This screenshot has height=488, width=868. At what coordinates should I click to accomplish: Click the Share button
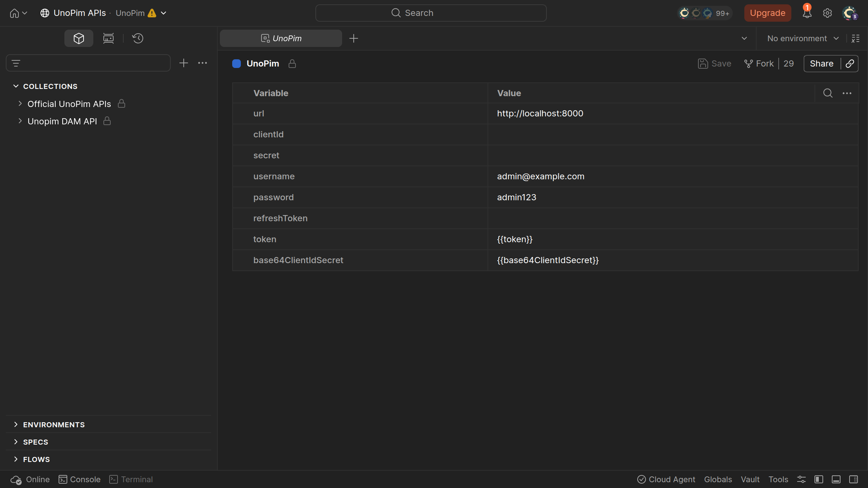[822, 64]
